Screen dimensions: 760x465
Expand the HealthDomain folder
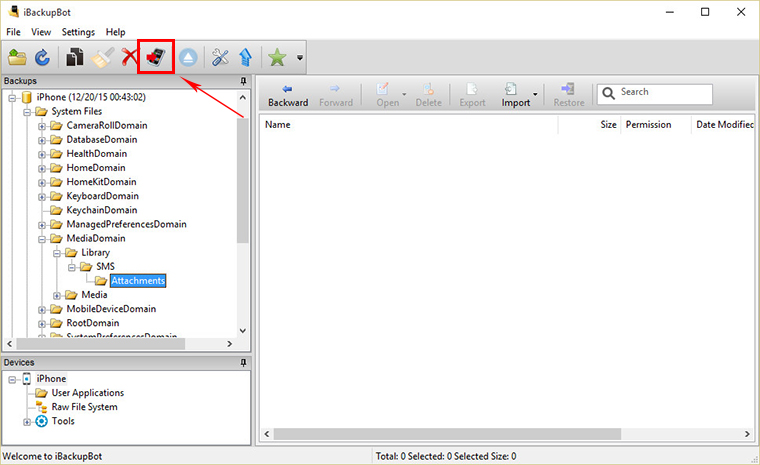pyautogui.click(x=42, y=154)
